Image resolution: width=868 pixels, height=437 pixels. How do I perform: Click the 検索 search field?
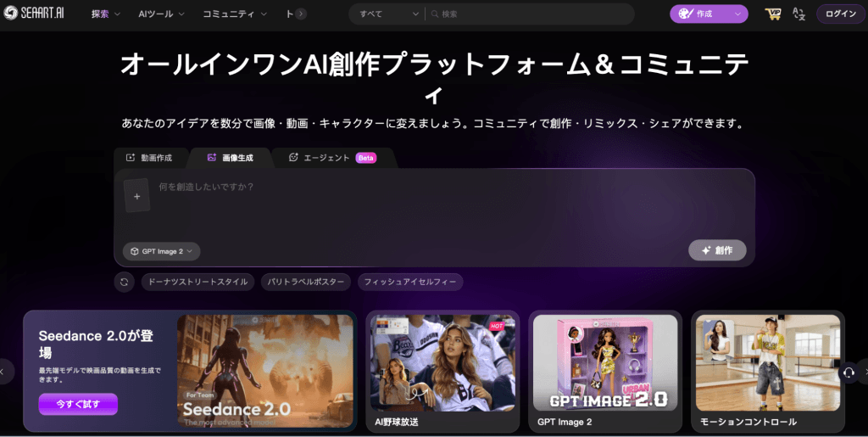pyautogui.click(x=531, y=14)
